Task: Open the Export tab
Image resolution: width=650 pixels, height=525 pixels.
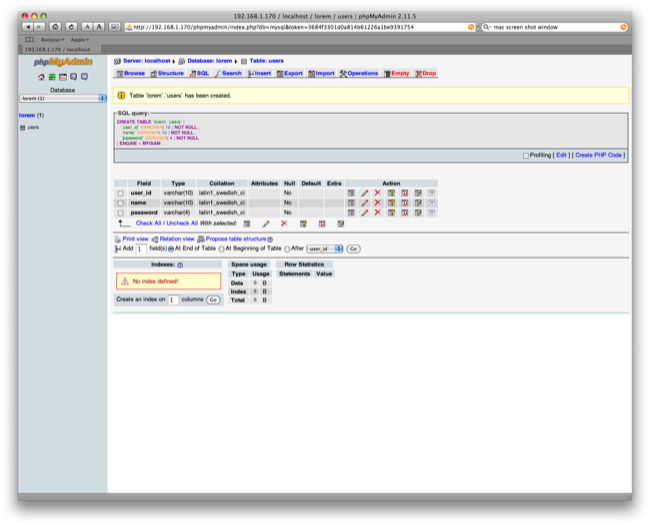Action: (290, 73)
